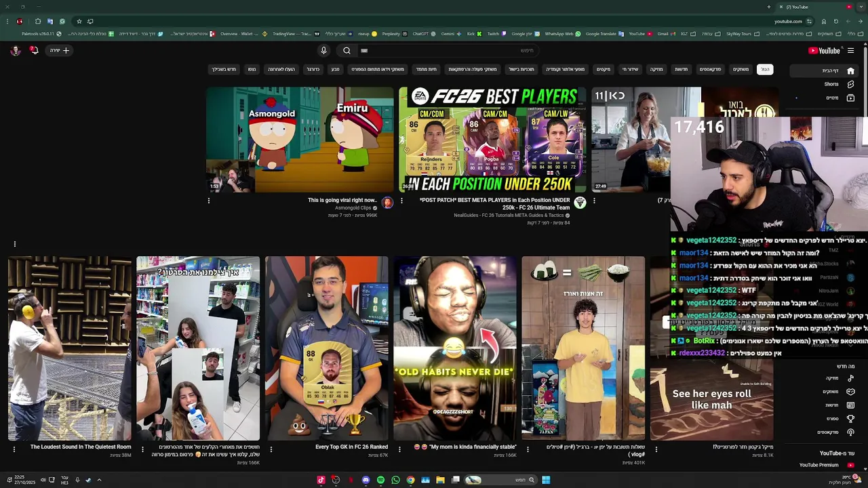Start voice search with microphone icon
The width and height of the screenshot is (868, 488).
click(x=323, y=50)
